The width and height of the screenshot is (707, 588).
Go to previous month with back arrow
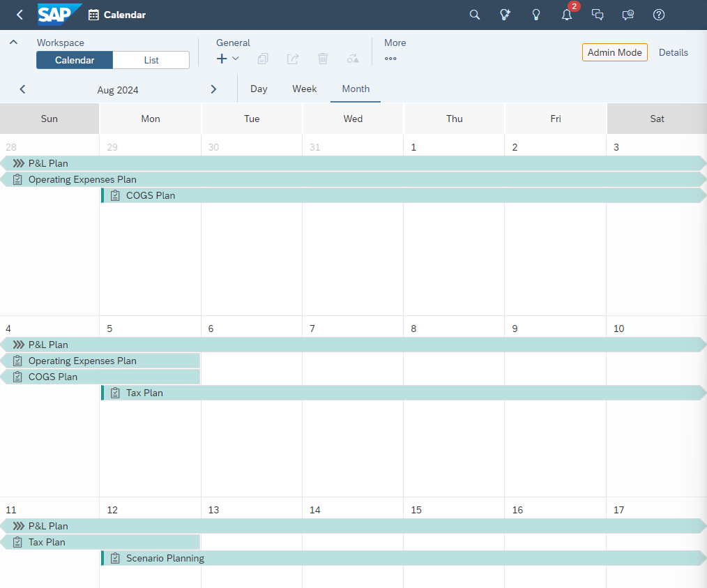point(22,89)
